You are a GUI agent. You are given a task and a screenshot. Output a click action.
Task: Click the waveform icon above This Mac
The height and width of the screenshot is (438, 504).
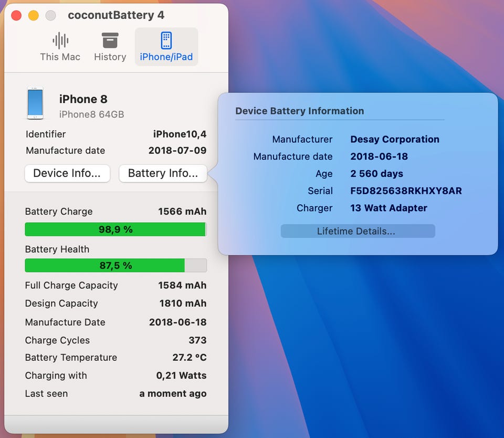click(60, 40)
